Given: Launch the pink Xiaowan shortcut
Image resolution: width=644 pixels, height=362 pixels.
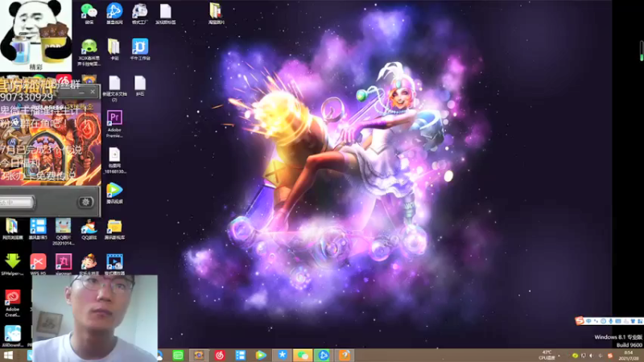Looking at the screenshot, I should (x=64, y=265).
